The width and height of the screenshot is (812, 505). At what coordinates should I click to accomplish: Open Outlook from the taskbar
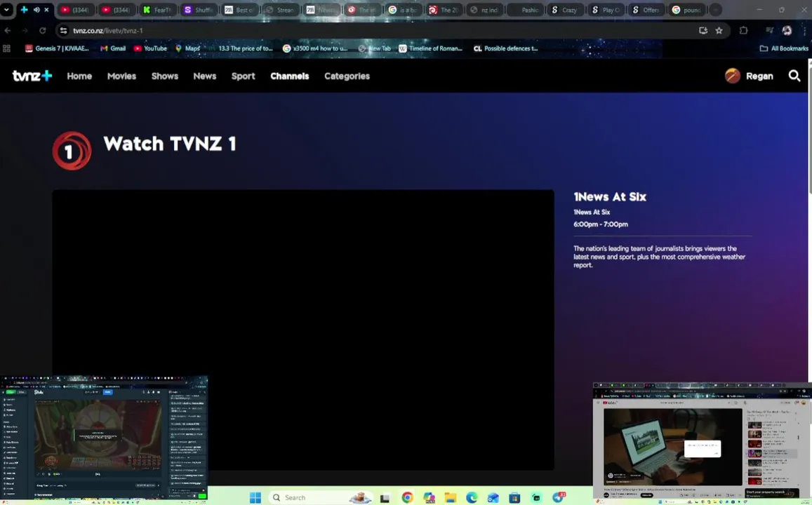point(493,498)
